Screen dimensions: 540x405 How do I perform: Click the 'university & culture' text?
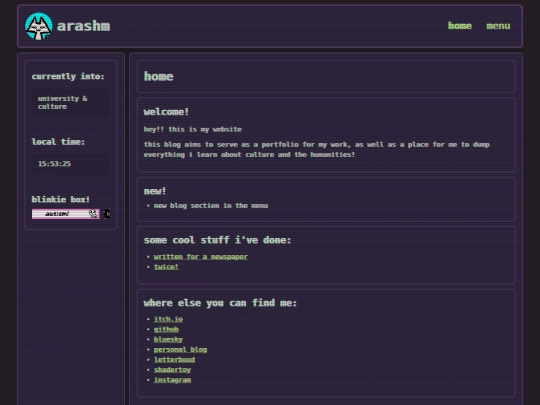[x=63, y=103]
